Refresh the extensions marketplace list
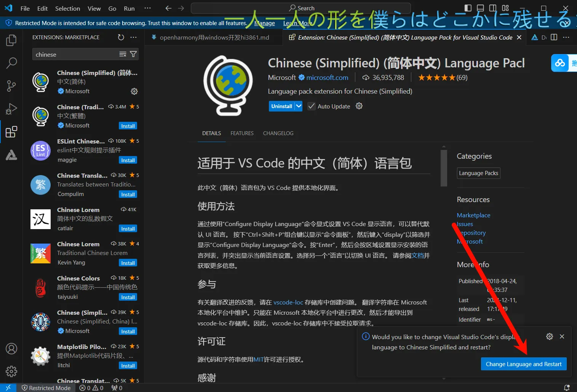 [121, 37]
